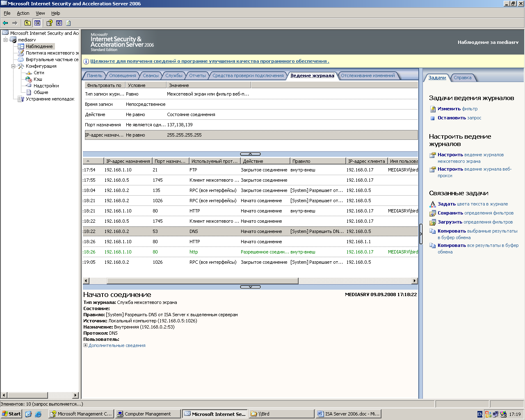Click the Надстройки tree icon
The width and height of the screenshot is (525, 420).
click(x=29, y=86)
